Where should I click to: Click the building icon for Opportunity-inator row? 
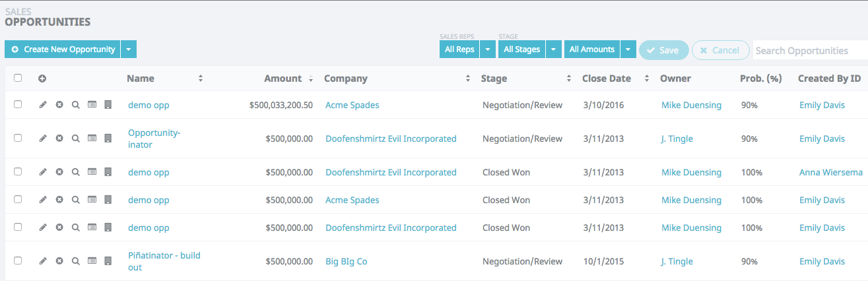pos(108,138)
